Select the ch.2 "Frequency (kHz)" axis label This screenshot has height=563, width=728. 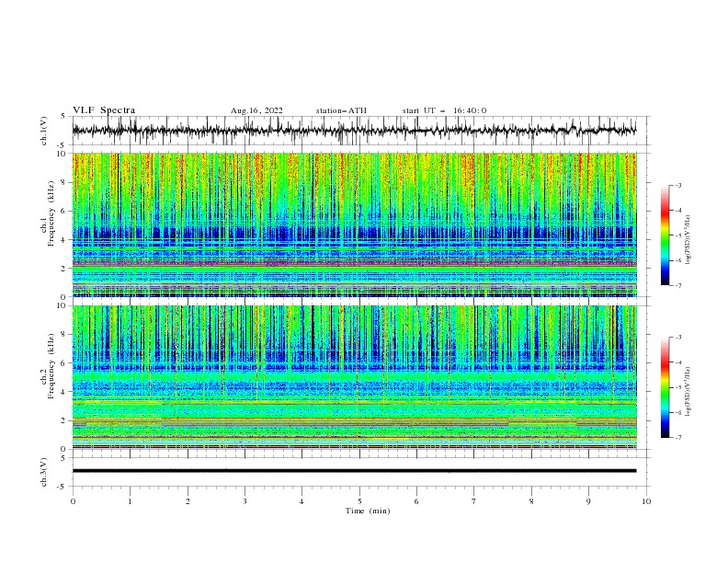click(51, 366)
